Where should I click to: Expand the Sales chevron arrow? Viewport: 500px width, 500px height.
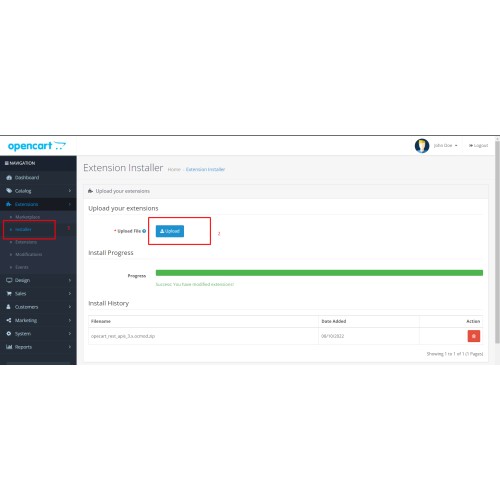tap(70, 293)
